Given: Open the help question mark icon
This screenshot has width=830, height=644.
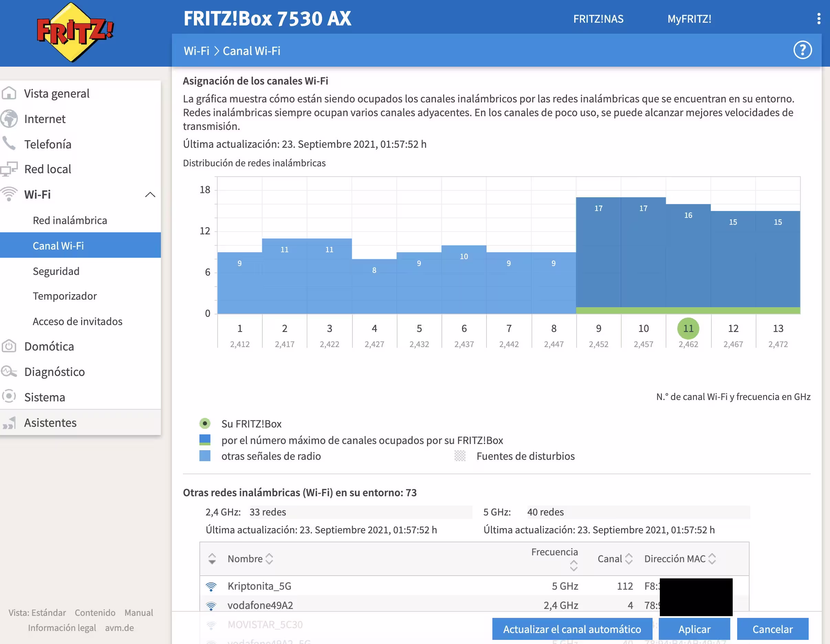Looking at the screenshot, I should [802, 51].
